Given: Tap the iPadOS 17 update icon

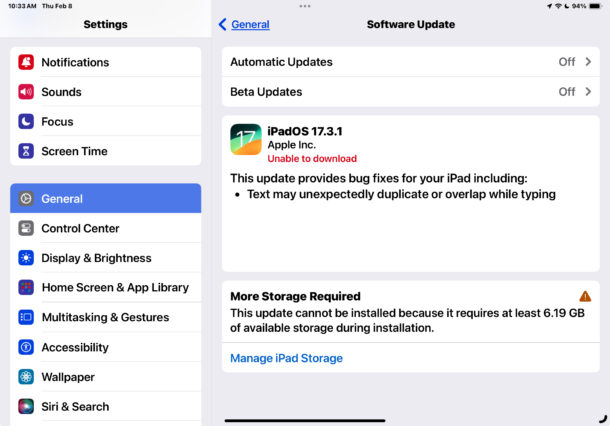Looking at the screenshot, I should (245, 140).
